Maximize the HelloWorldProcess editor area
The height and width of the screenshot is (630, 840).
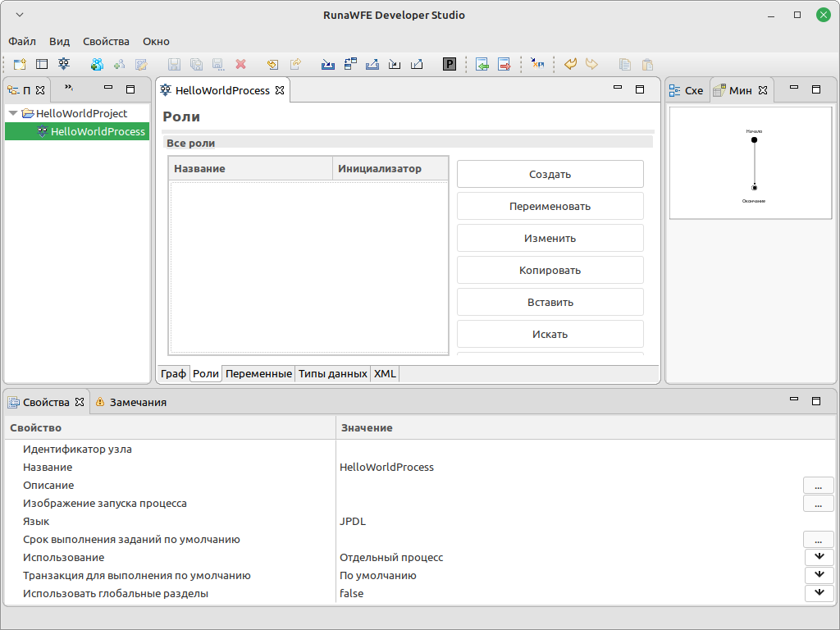(640, 89)
